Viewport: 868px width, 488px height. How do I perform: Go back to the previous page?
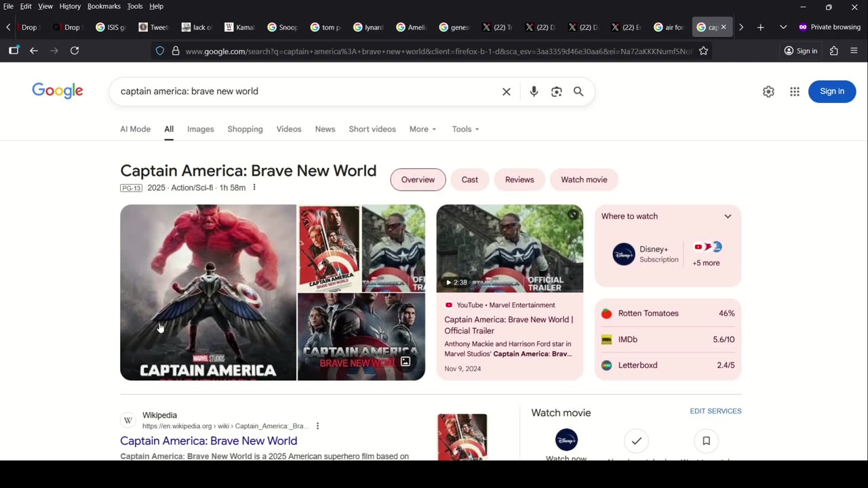click(x=34, y=51)
